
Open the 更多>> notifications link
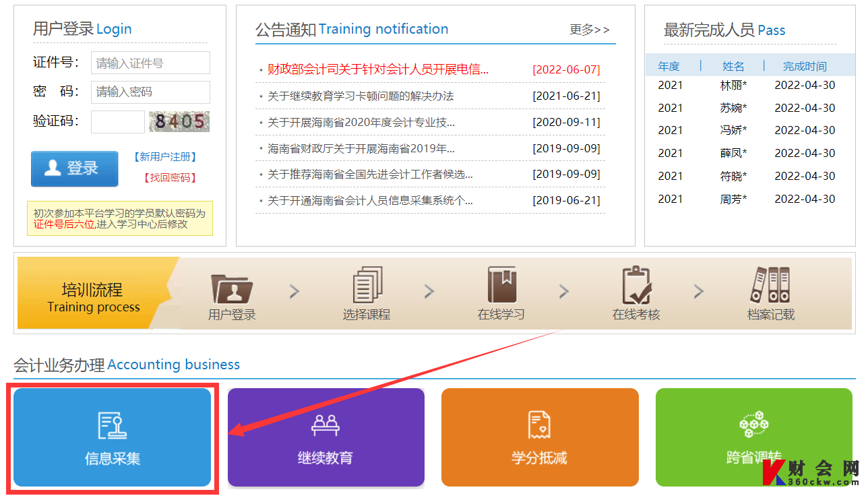point(589,30)
